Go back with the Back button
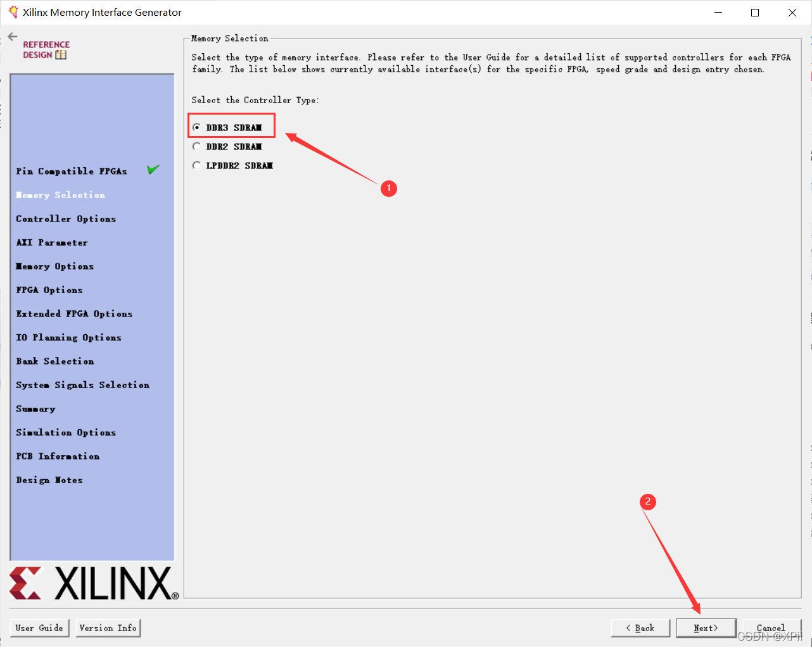812x647 pixels. (640, 628)
